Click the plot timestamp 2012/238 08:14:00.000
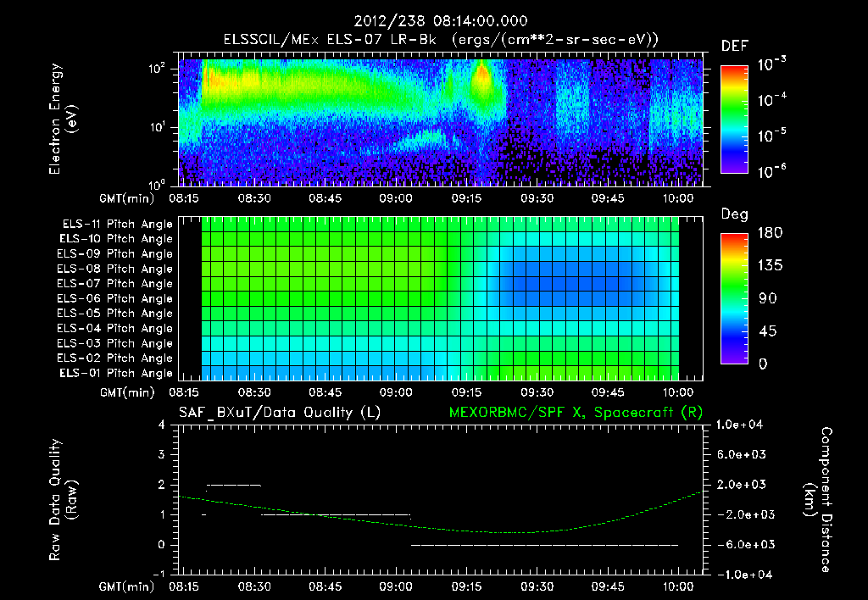The image size is (868, 600). [x=441, y=21]
